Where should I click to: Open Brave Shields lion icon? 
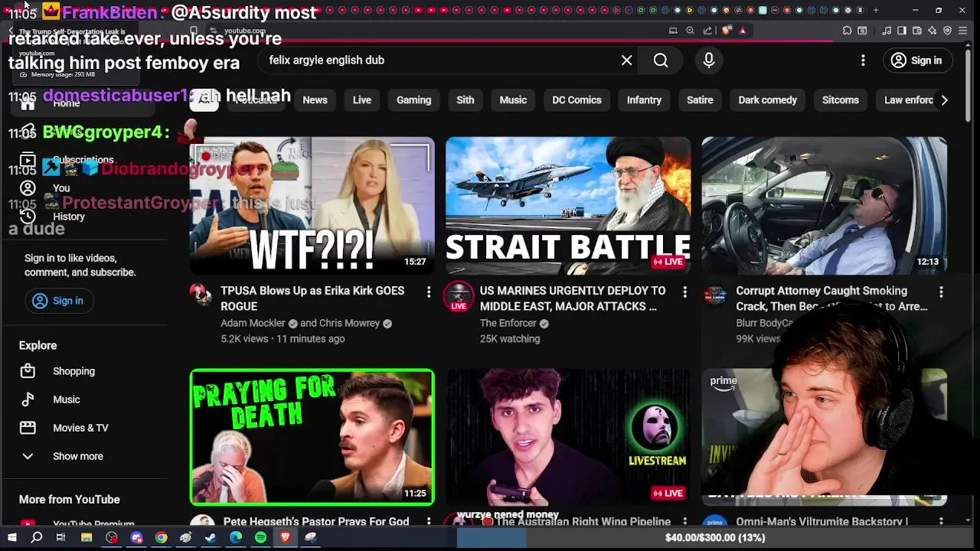[x=727, y=31]
